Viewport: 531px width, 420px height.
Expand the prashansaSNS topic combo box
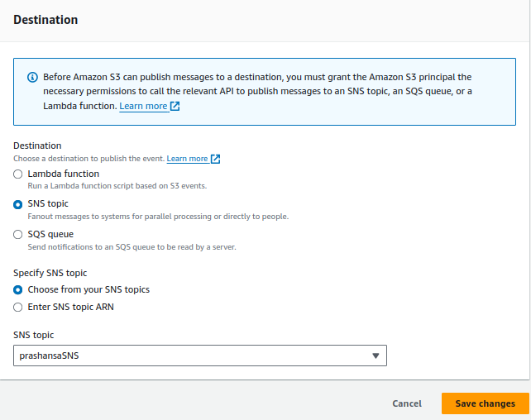click(x=200, y=356)
